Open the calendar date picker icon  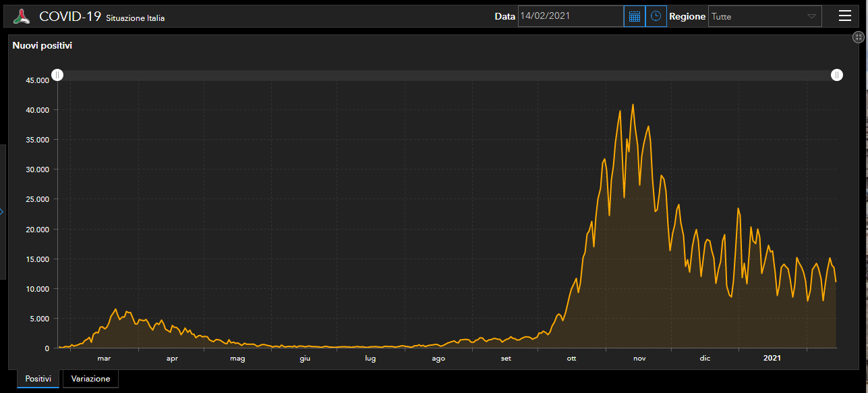click(x=635, y=16)
